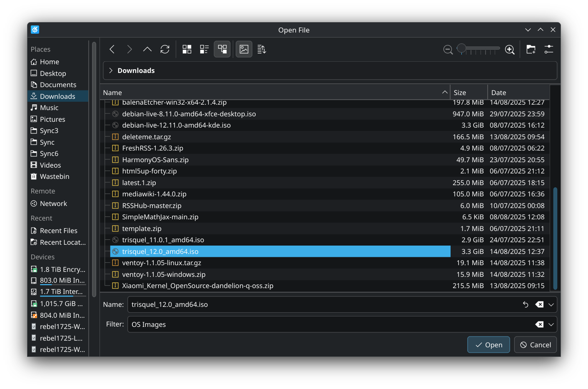Select mediawiki-1.44.0.zip file
This screenshot has height=389, width=588.
154,194
